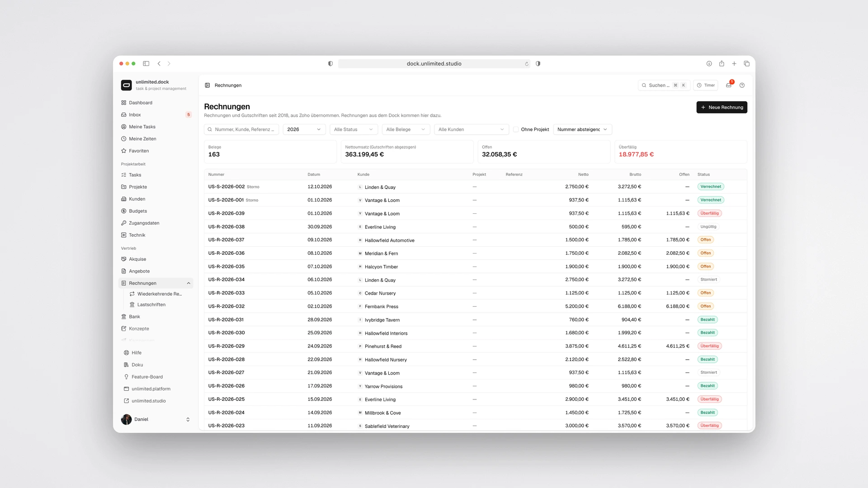Screen dimensions: 868x488
Task: Focus the Nummer, Kunde, Referenz search field
Action: click(241, 129)
